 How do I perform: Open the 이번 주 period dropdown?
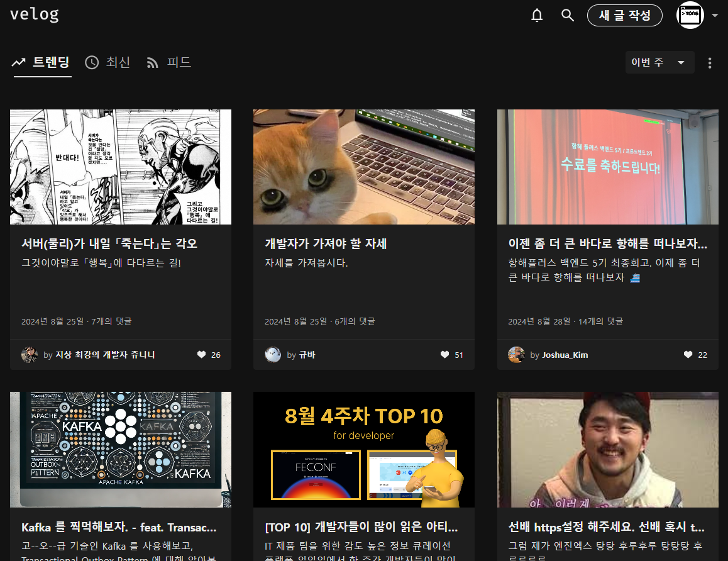click(659, 62)
